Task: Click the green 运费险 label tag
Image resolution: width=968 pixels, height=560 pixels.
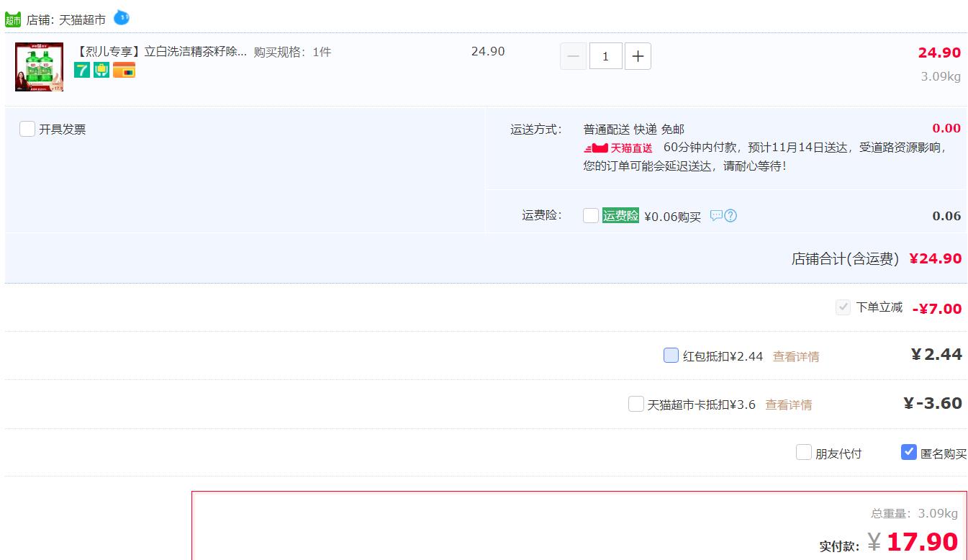Action: point(620,215)
